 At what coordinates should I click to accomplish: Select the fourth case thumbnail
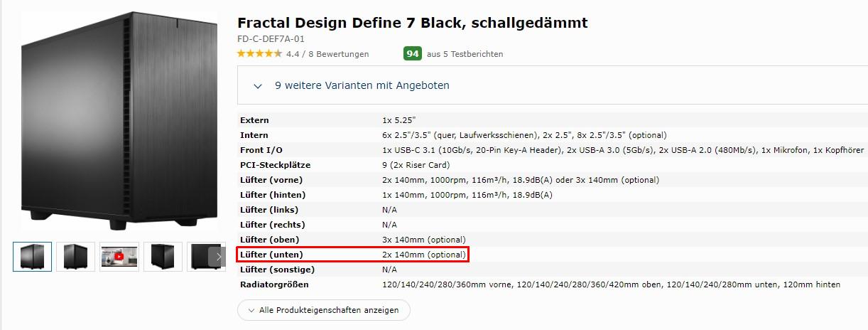[163, 256]
